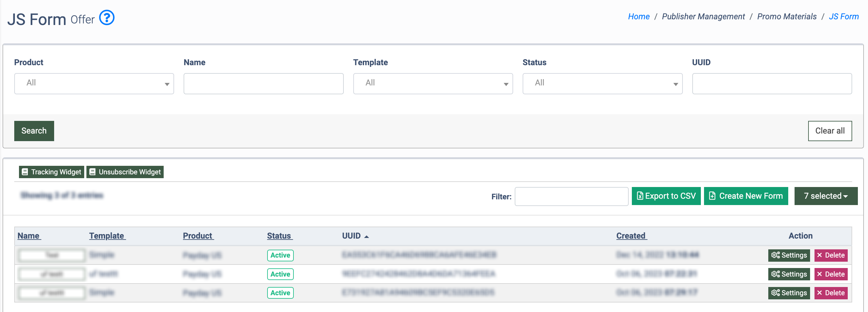Focus the table Filter text field
This screenshot has width=868, height=312.
571,197
